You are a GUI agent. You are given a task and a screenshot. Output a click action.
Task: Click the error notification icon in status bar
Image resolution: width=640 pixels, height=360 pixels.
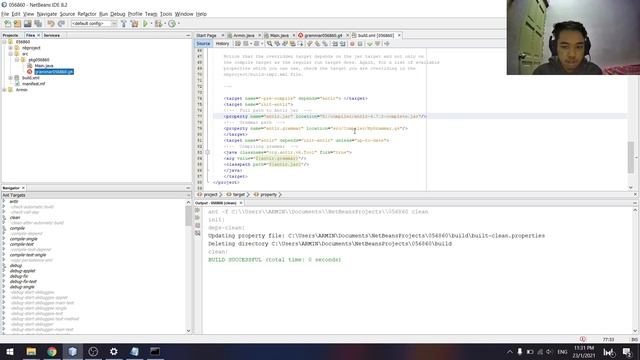coord(582,339)
